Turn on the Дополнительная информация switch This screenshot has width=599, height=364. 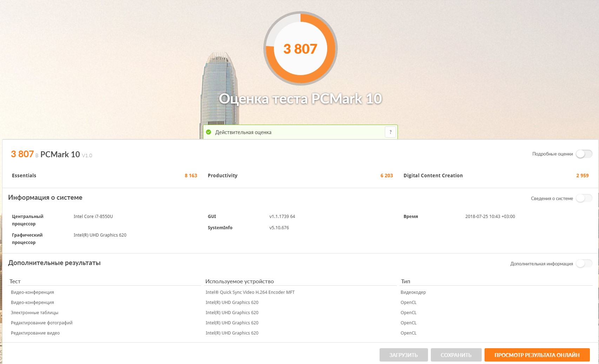[x=584, y=264]
